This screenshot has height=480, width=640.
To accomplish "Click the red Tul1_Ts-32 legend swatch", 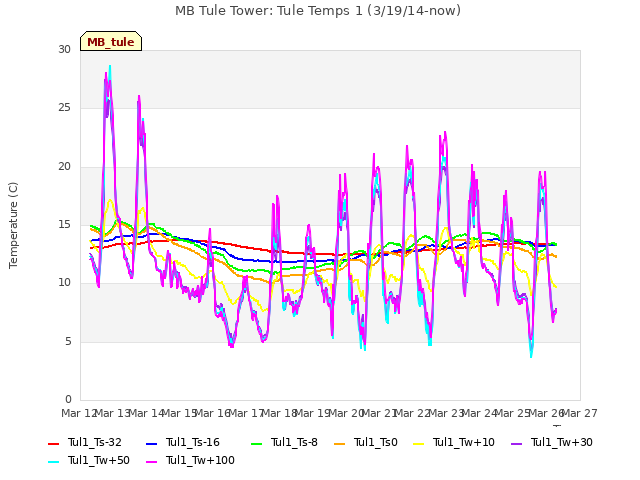I will (53, 443).
